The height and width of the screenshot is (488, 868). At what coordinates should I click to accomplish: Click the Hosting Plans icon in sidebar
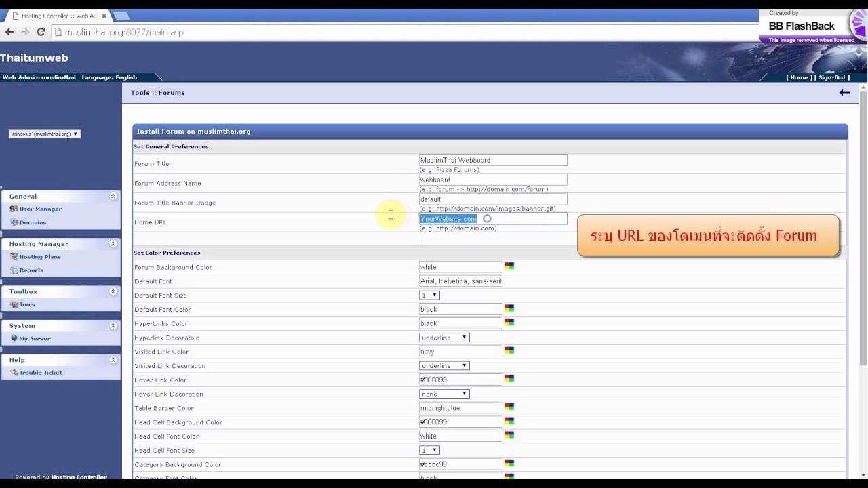coord(14,257)
